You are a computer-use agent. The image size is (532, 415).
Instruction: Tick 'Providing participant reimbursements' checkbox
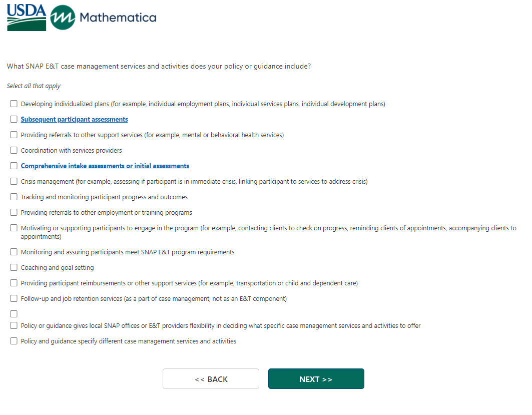pyautogui.click(x=14, y=283)
